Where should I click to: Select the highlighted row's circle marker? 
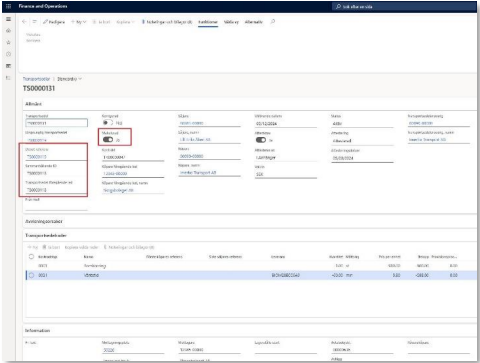click(x=31, y=275)
